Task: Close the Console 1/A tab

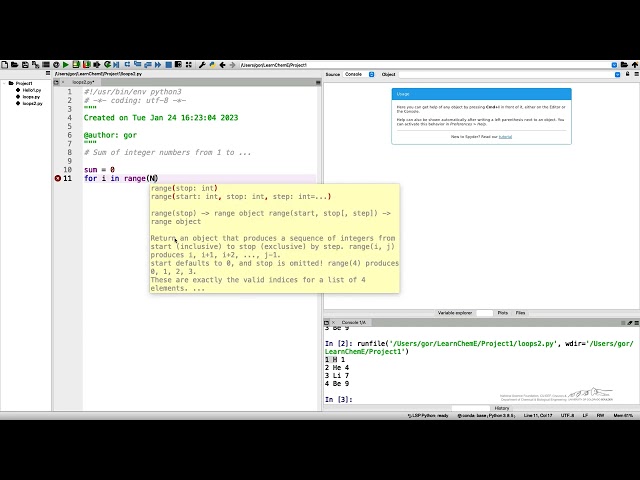Action: coord(333,322)
